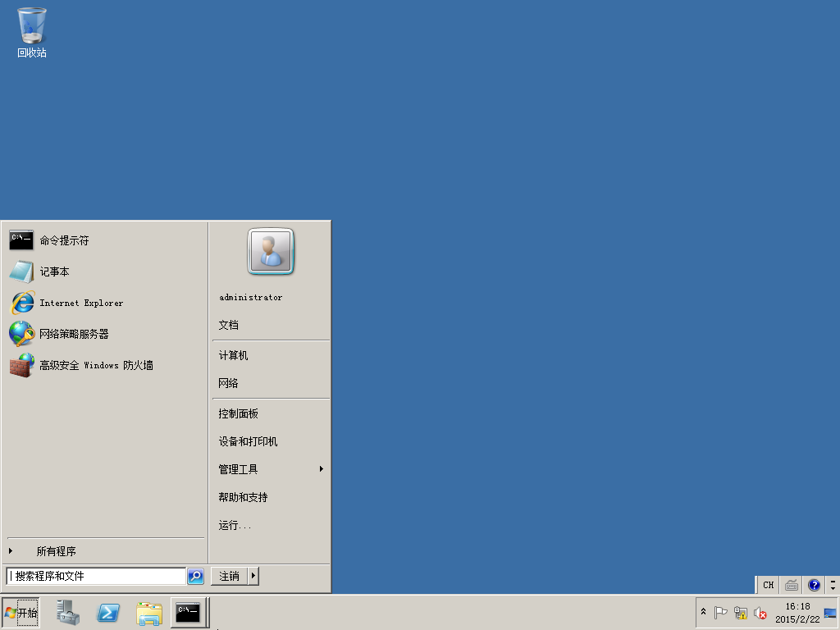Image resolution: width=840 pixels, height=630 pixels.
Task: Open 高级安全 Windows 防火墙
Action: [x=104, y=365]
